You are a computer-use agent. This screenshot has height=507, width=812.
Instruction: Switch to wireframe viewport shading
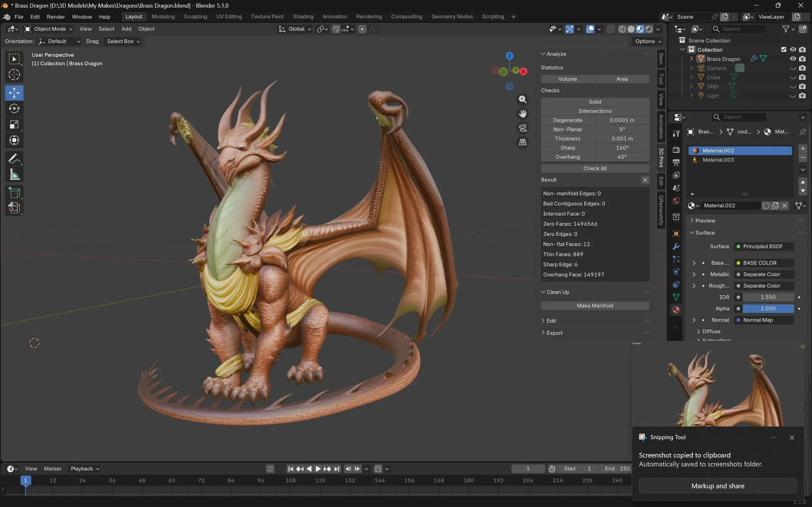point(622,29)
